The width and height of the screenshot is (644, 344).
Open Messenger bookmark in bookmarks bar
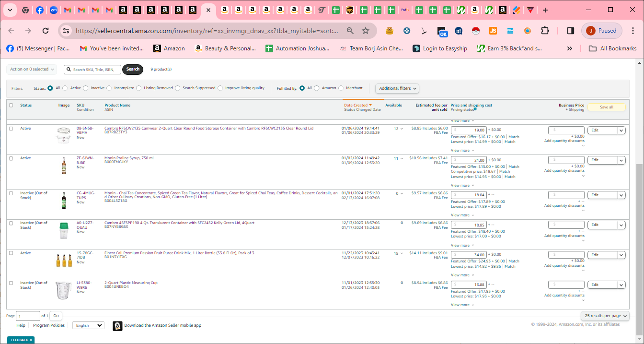(x=38, y=48)
